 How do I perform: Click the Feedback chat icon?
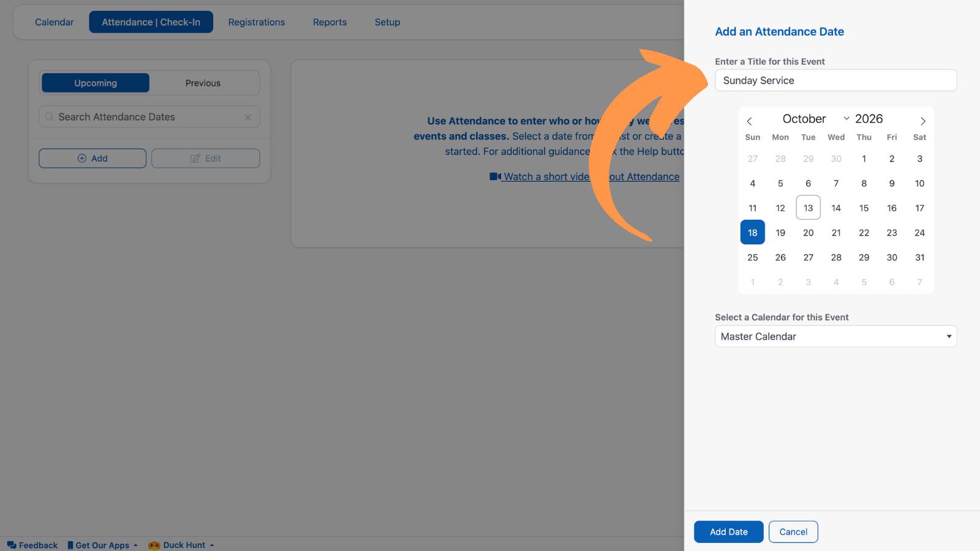click(x=12, y=545)
